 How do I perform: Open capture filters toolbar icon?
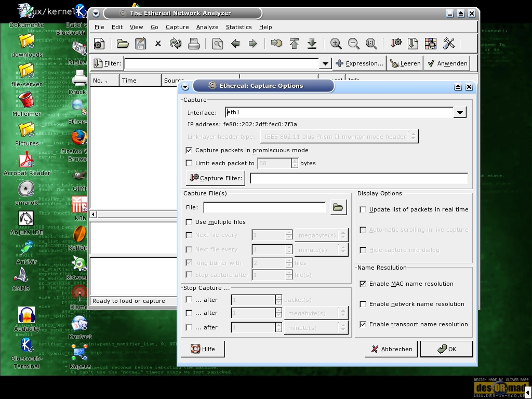(x=395, y=44)
